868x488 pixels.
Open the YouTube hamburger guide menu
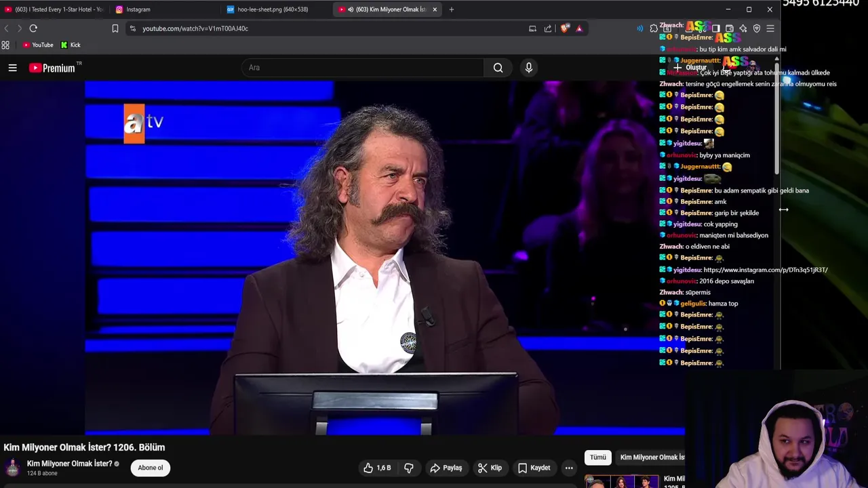[x=12, y=68]
